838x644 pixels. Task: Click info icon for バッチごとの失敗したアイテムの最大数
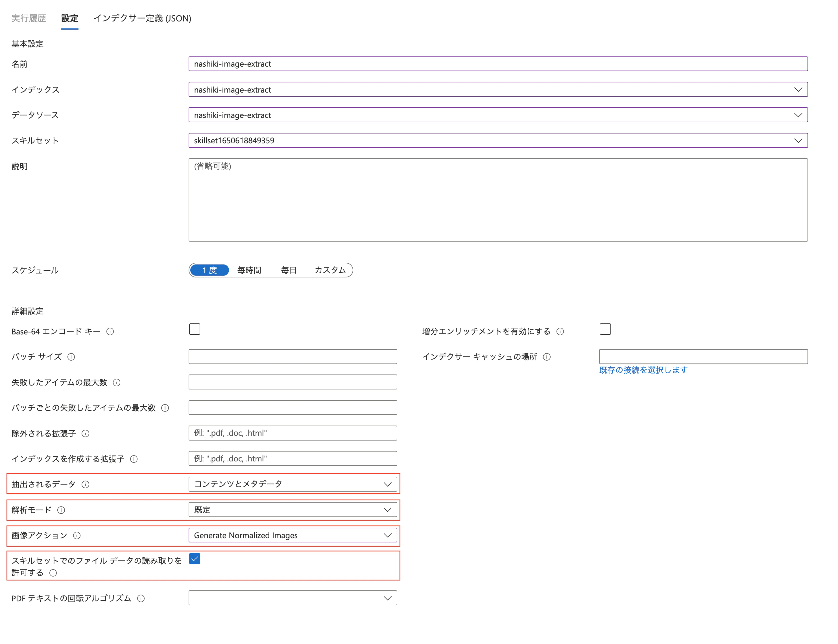coord(165,408)
